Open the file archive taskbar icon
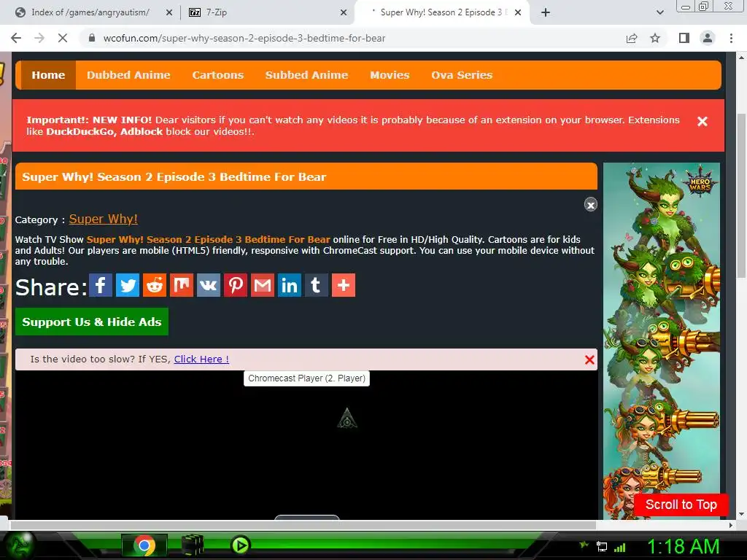This screenshot has width=747, height=560. [193, 545]
